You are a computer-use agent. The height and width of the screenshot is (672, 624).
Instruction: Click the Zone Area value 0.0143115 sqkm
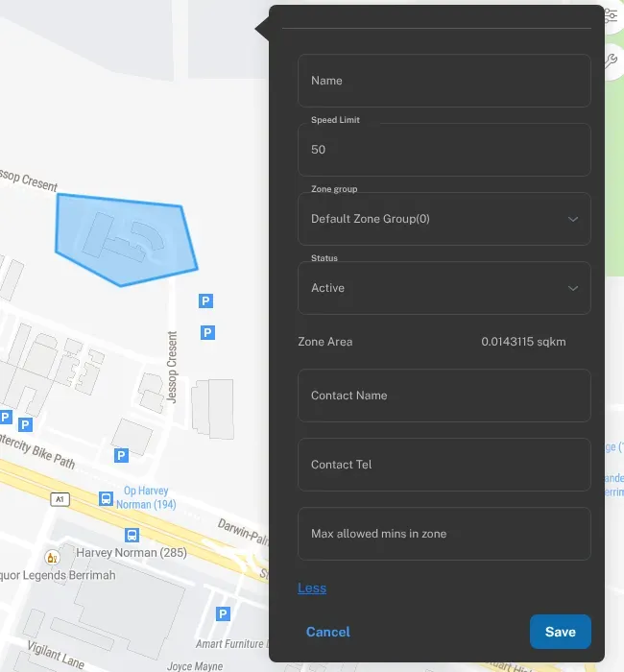pyautogui.click(x=523, y=342)
